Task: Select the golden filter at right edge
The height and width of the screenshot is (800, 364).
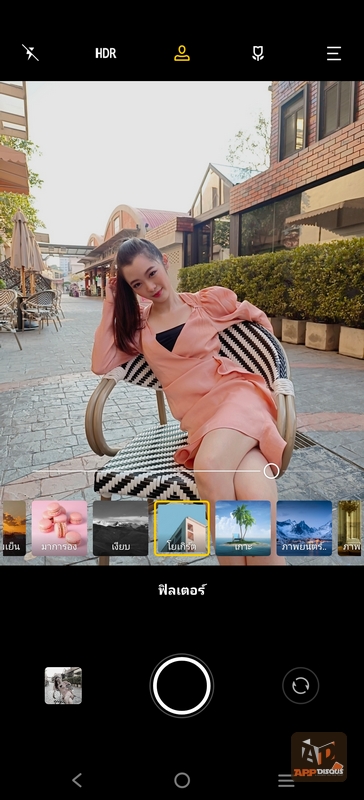Action: point(350,528)
